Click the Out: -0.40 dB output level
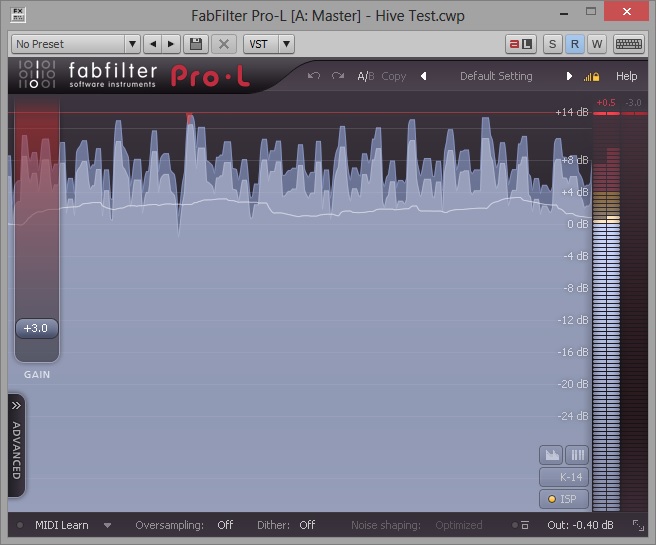This screenshot has width=656, height=545. (580, 525)
